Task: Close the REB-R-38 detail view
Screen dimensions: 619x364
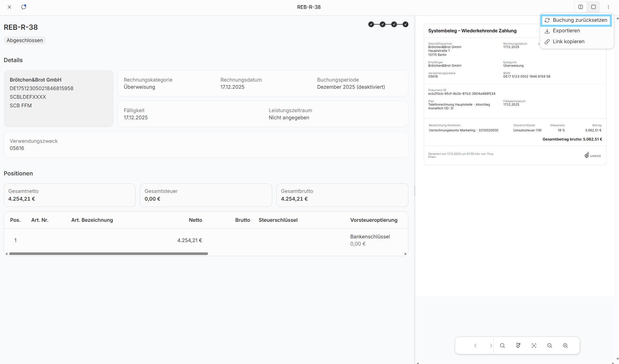Action: coord(9,7)
